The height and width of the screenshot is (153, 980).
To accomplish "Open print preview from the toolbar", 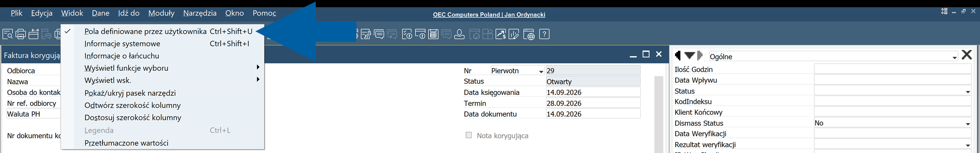I will pos(8,34).
